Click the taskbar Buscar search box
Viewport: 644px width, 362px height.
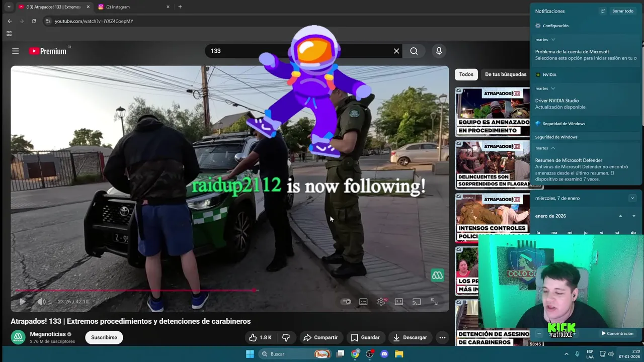295,354
